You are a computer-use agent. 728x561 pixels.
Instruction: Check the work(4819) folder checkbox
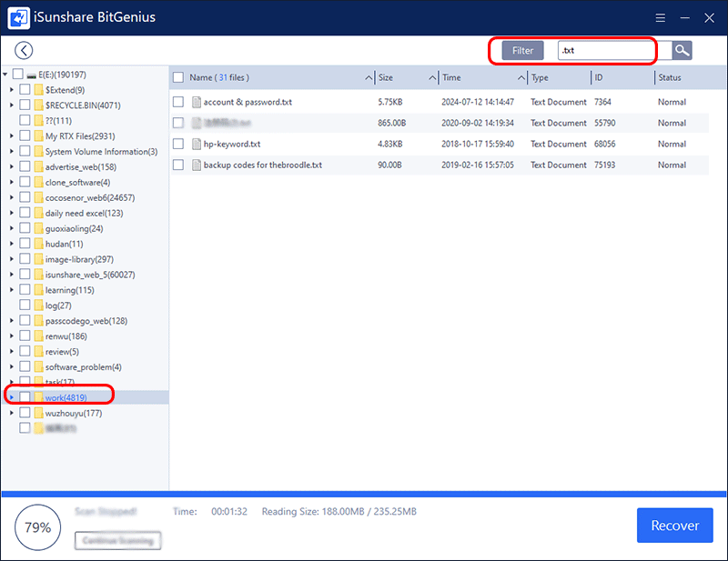[x=25, y=397]
